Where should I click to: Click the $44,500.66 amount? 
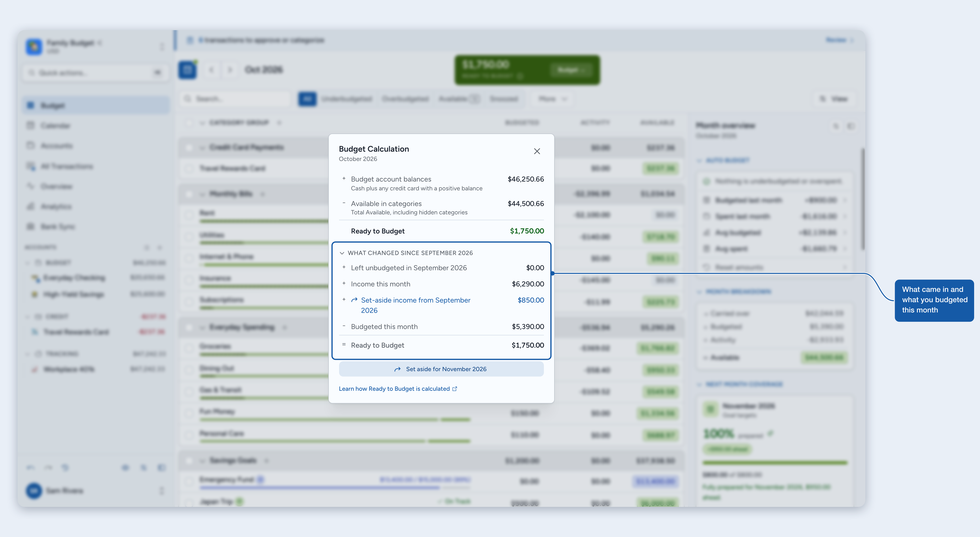pyautogui.click(x=526, y=204)
